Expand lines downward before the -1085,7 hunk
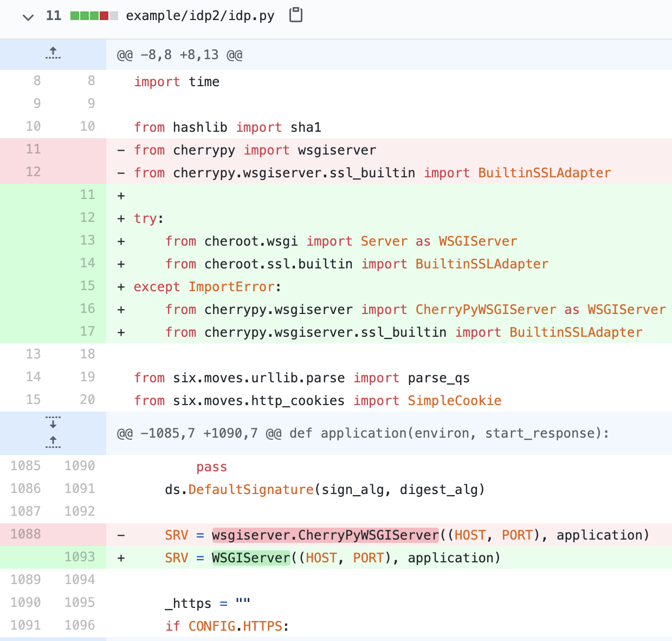Image resolution: width=672 pixels, height=641 pixels. click(x=53, y=422)
